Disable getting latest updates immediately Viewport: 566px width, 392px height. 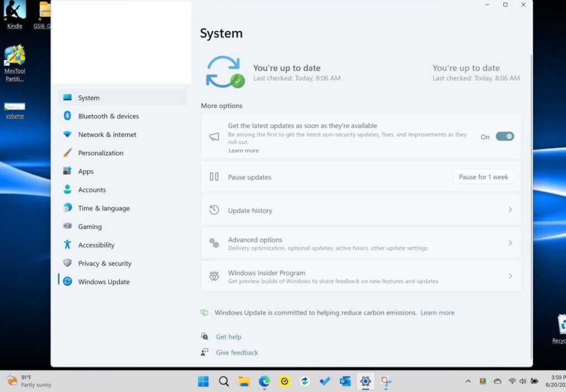tap(504, 136)
